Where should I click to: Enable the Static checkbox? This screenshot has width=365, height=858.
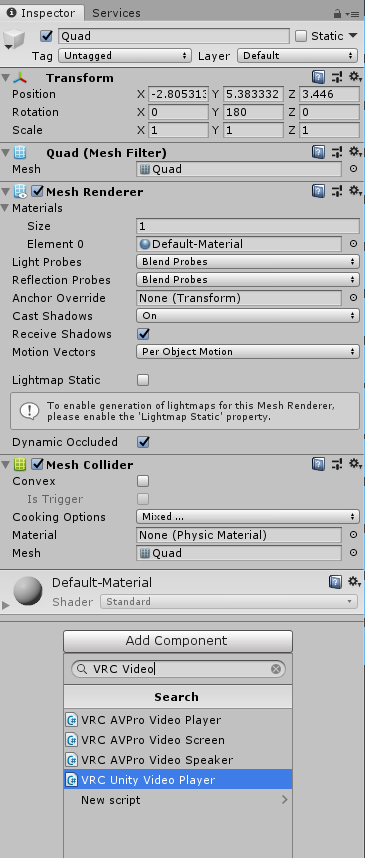[x=301, y=36]
